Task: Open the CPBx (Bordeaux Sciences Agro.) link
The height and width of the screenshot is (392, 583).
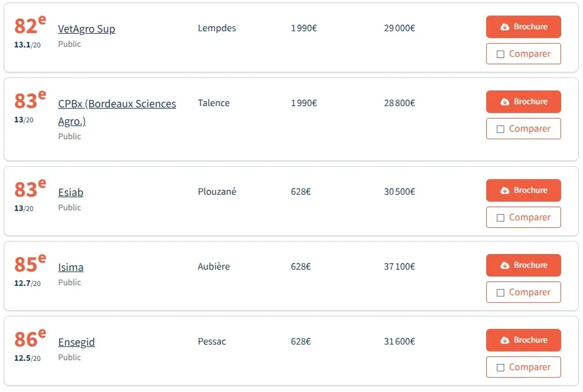Action: (117, 104)
